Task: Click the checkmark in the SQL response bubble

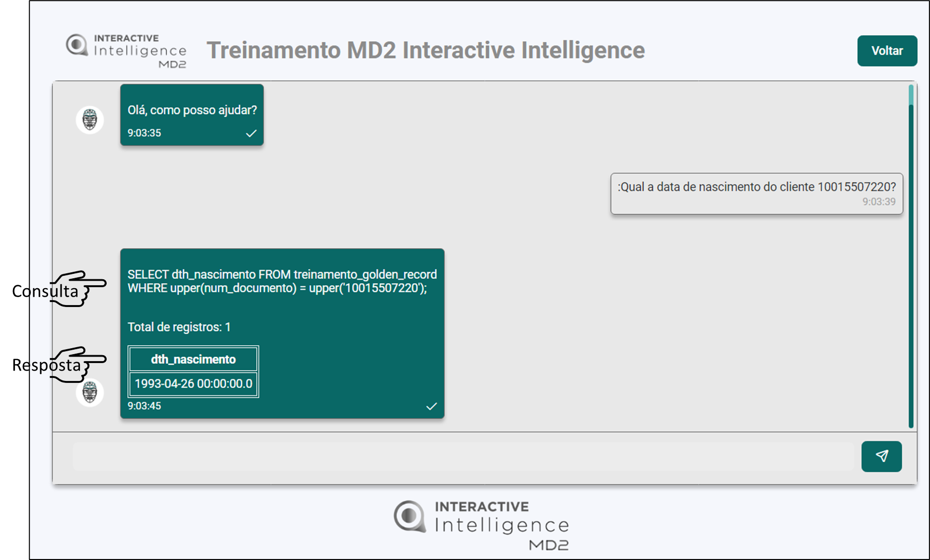Action: point(431,406)
